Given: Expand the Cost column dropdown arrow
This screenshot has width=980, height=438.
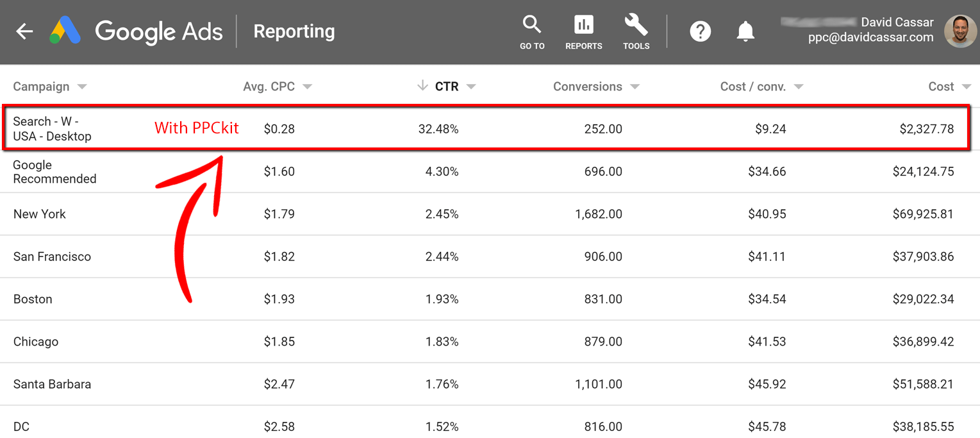Looking at the screenshot, I should [967, 87].
